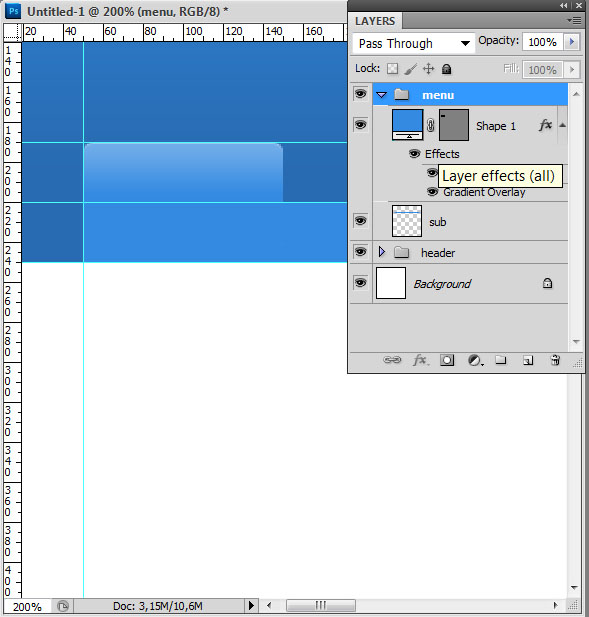Click the Layers panel scroll-up arrow
This screenshot has width=589, height=617.
coord(576,94)
